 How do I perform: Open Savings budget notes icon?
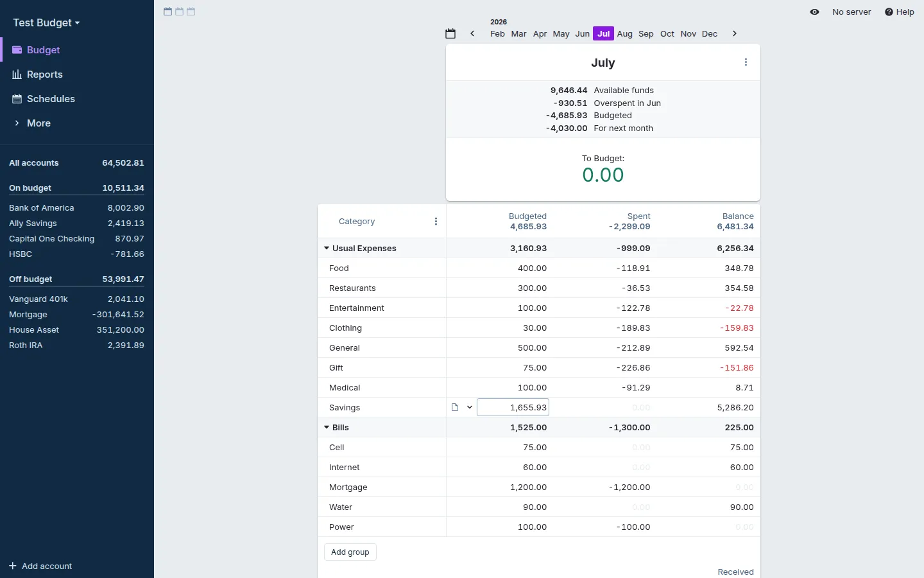[455, 407]
